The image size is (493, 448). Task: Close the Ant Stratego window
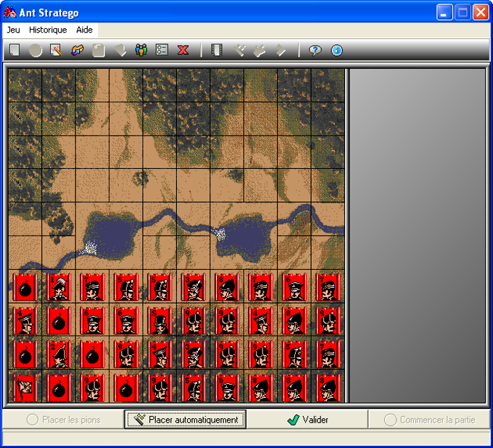pos(481,12)
